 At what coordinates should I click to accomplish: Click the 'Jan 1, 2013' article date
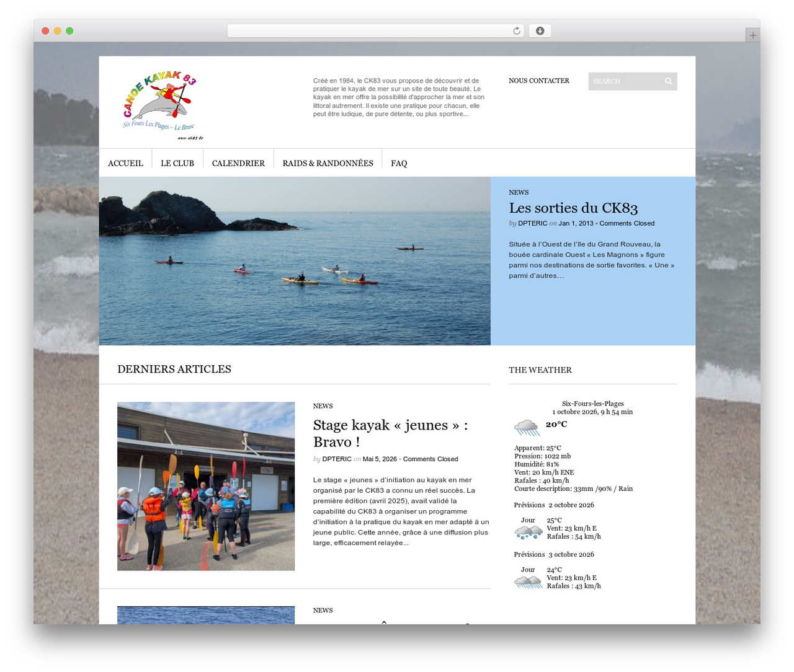point(576,223)
